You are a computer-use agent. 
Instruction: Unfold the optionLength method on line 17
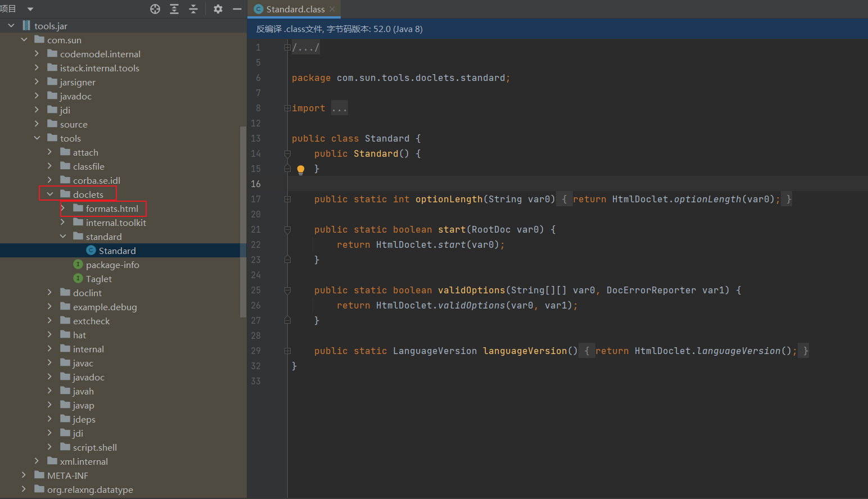click(287, 199)
